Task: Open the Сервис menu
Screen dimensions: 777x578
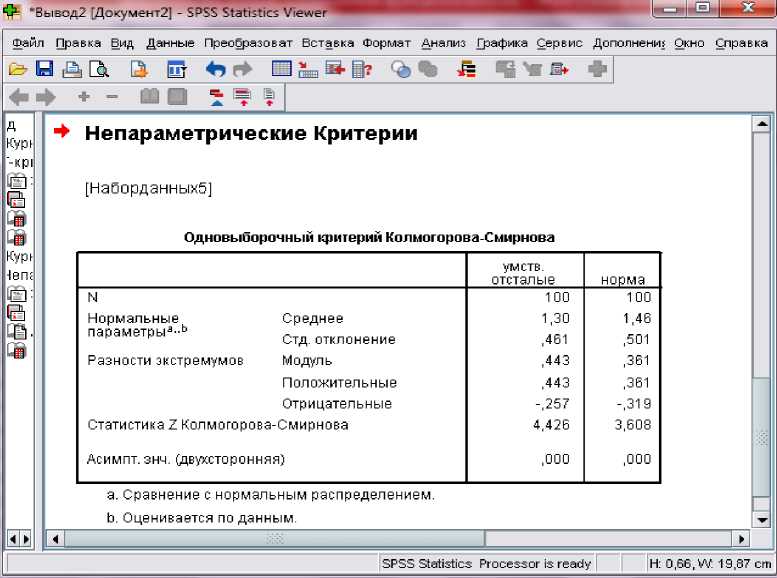Action: coord(559,44)
